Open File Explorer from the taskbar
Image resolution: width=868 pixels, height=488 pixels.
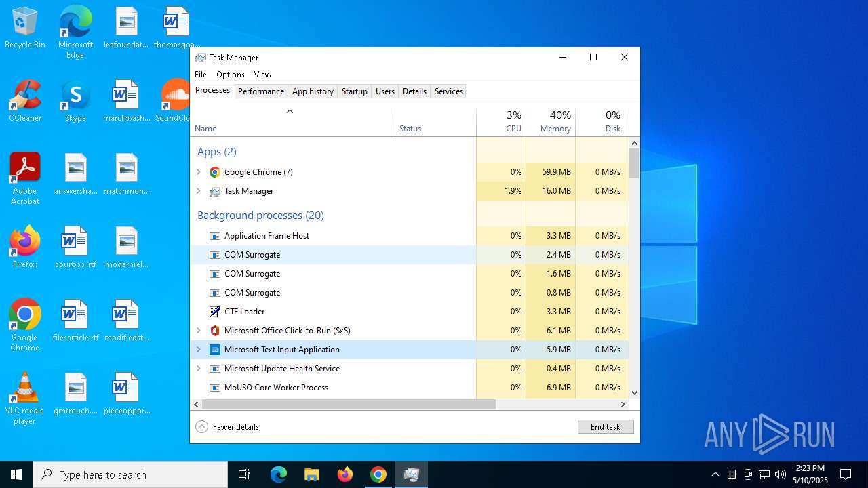pyautogui.click(x=311, y=474)
